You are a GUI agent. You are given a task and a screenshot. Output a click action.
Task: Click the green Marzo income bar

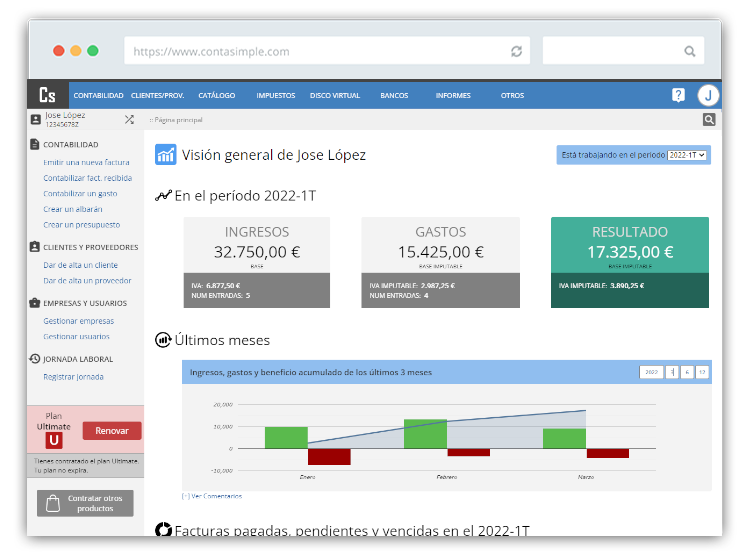[x=564, y=439]
